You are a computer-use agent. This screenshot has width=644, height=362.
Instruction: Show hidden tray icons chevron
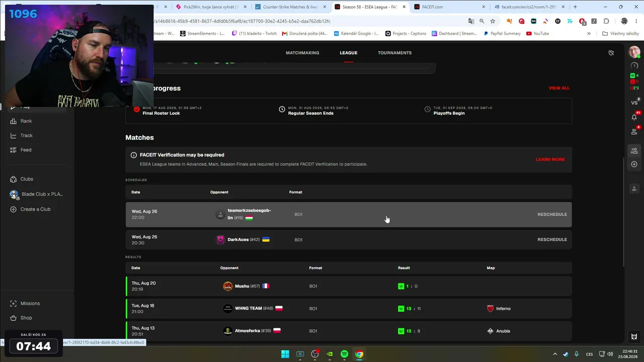pyautogui.click(x=555, y=354)
